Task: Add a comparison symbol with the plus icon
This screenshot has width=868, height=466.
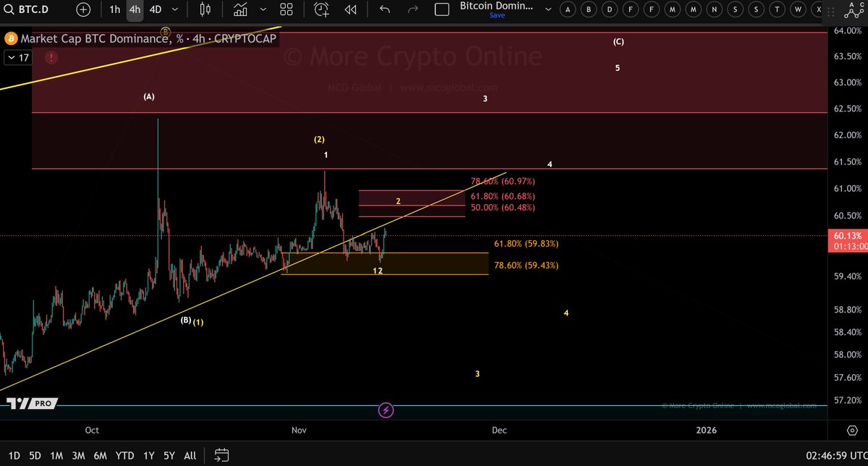Action: [x=84, y=10]
